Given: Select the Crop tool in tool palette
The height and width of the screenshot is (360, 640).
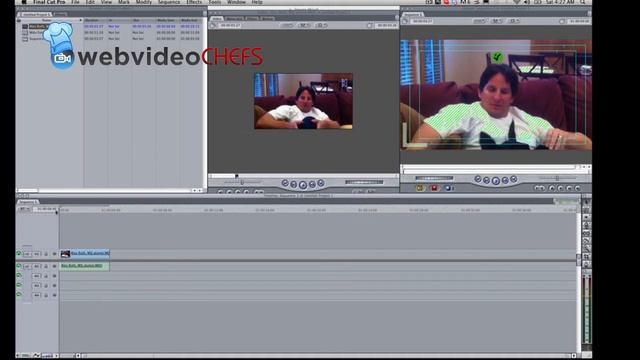Looking at the screenshot, I should [x=587, y=256].
